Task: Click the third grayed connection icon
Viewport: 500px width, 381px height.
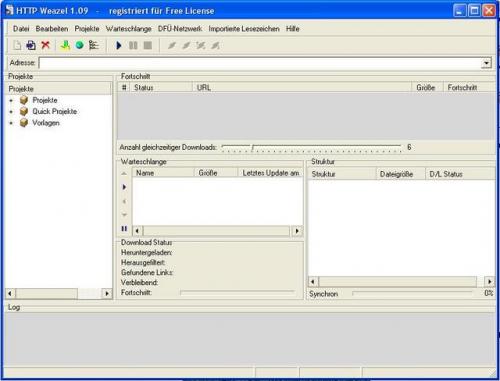Action: click(x=200, y=45)
